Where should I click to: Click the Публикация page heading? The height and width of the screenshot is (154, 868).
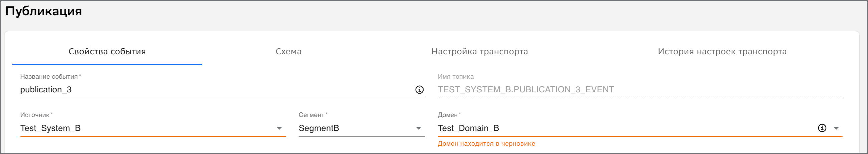[43, 11]
